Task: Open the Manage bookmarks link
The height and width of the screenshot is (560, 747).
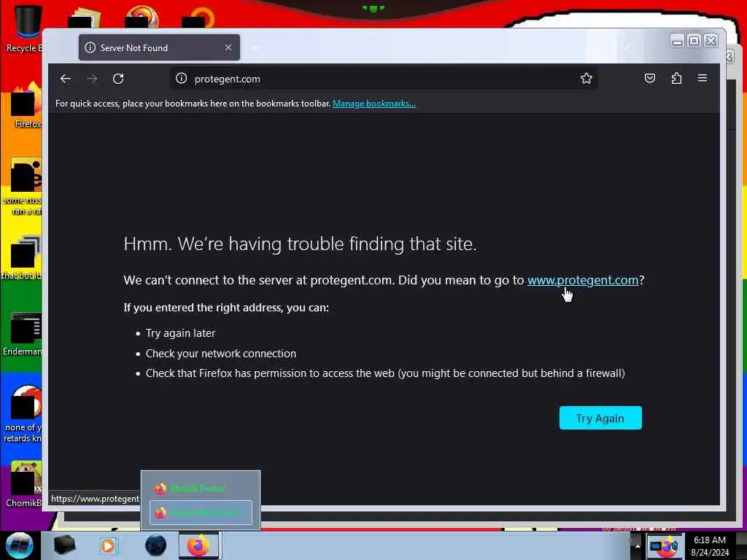Action: [x=374, y=104]
